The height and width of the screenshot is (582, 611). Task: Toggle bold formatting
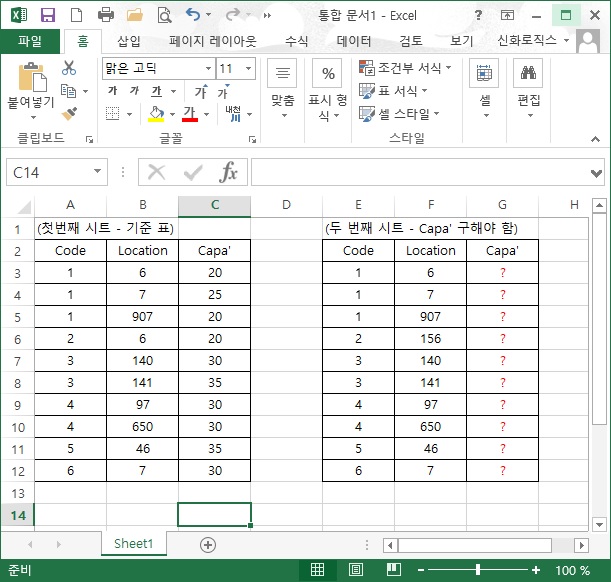point(112,91)
